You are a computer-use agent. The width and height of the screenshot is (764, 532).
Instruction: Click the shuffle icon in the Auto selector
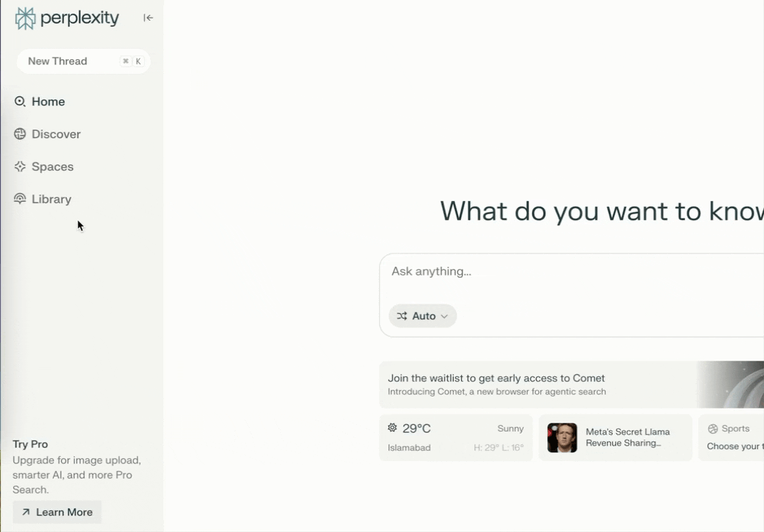tap(402, 316)
